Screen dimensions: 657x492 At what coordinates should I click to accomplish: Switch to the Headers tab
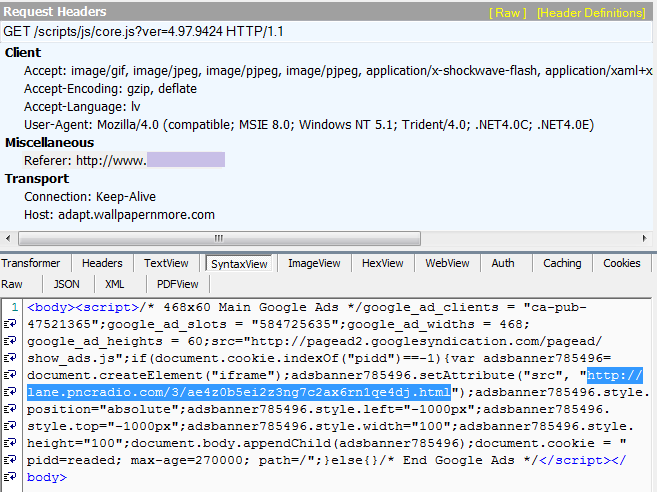102,263
